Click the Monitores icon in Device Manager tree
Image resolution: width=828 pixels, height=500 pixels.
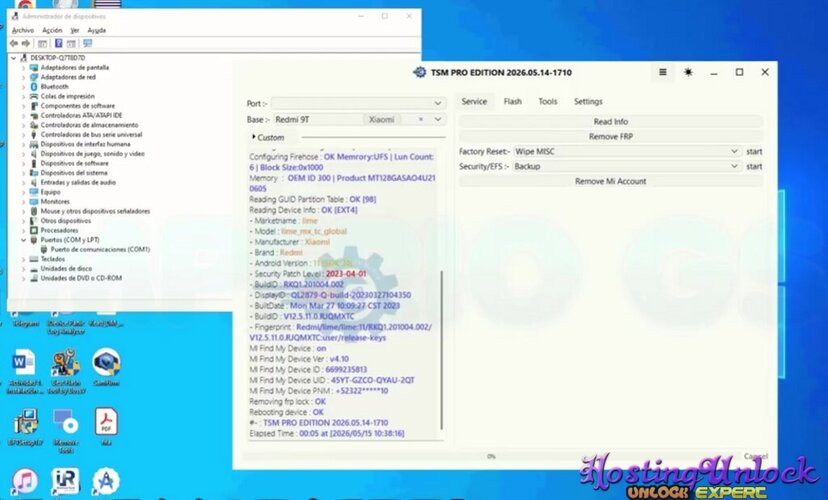pyautogui.click(x=34, y=202)
